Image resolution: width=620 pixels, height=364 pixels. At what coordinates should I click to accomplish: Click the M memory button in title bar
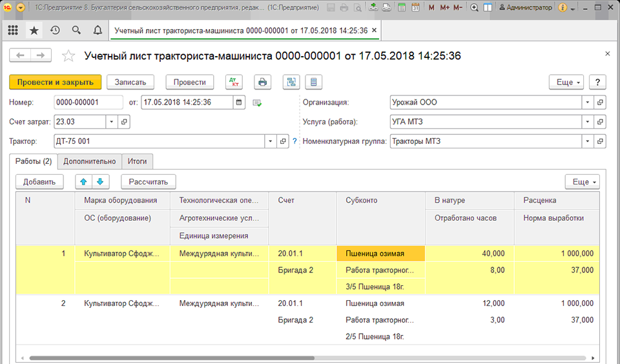coord(431,8)
